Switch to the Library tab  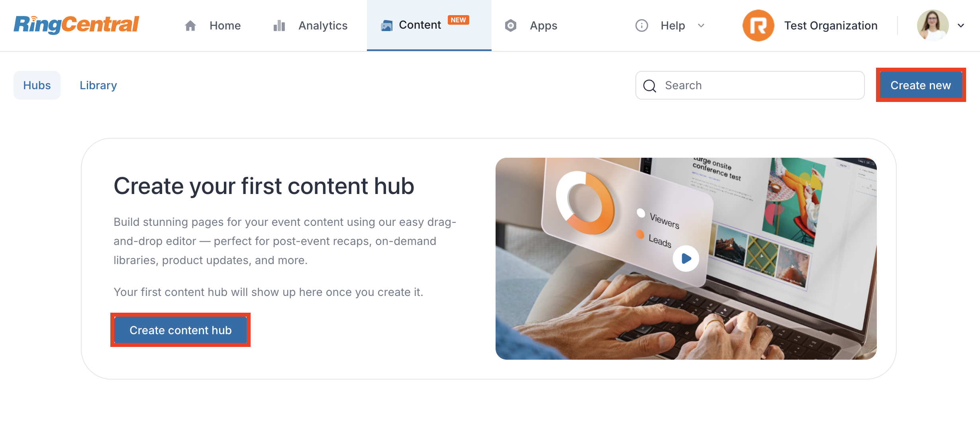[x=98, y=85]
